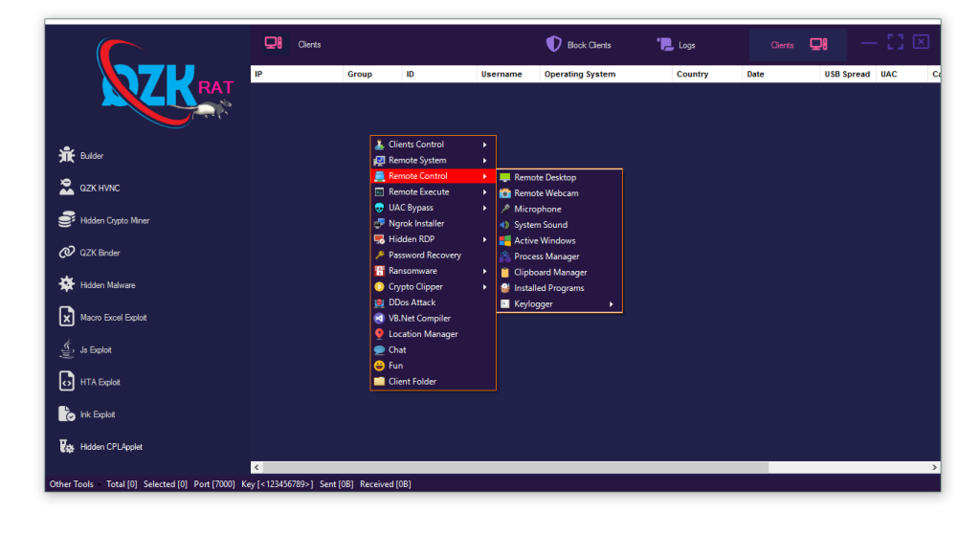This screenshot has height=536, width=980.
Task: Open the QZK Binder chain-link icon
Action: (x=66, y=253)
